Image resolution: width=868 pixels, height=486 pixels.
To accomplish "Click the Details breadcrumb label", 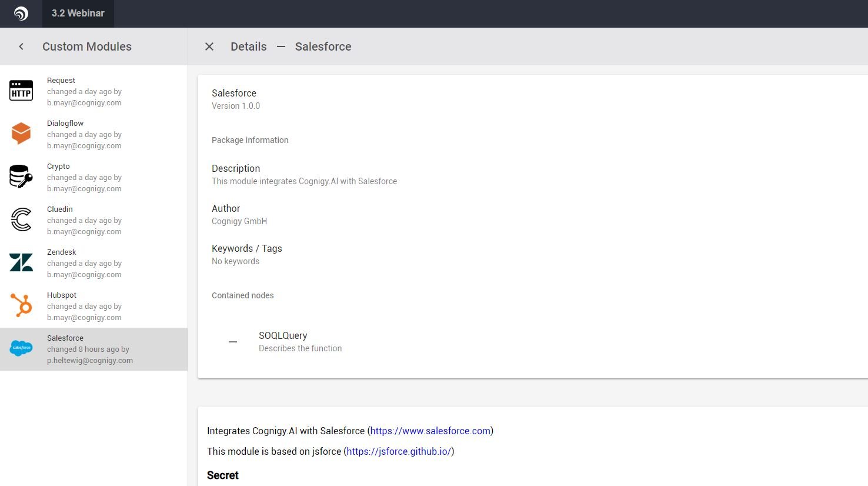I will click(249, 46).
